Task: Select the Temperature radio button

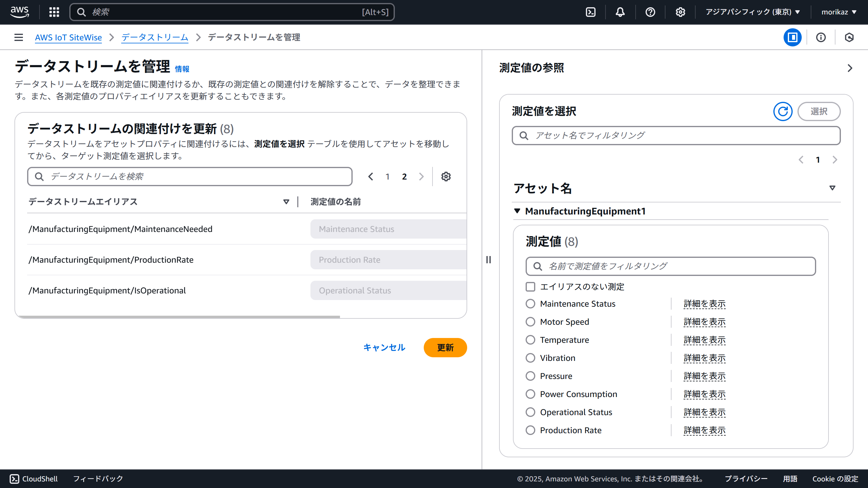Action: tap(530, 340)
